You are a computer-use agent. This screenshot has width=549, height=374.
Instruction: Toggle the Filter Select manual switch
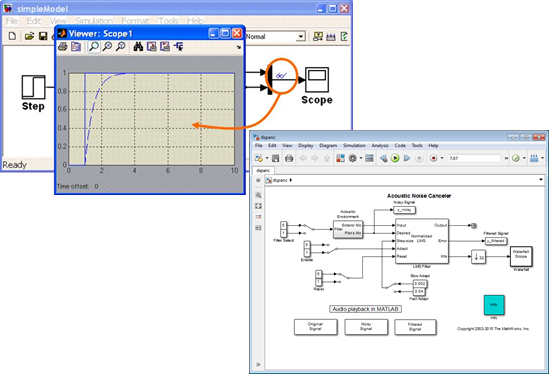coord(308,229)
